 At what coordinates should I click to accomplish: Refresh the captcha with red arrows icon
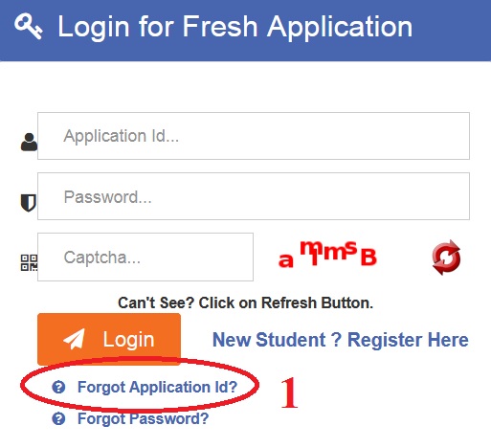446,258
